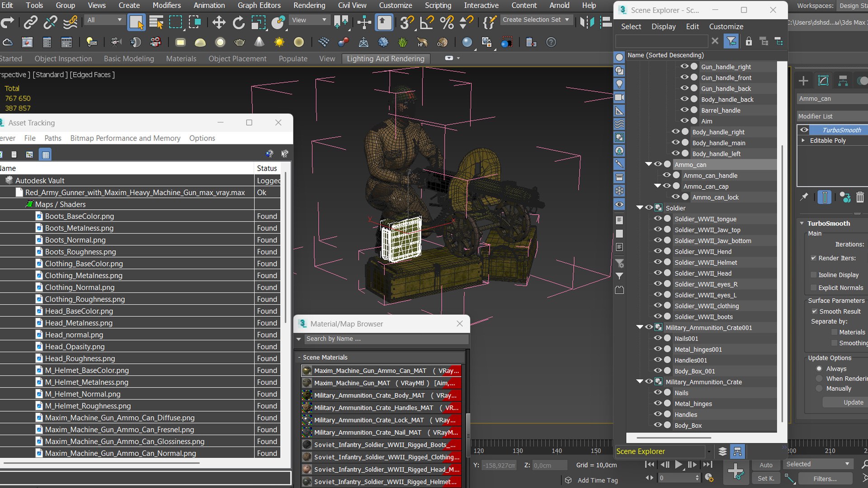Click the Link selection chain icon
This screenshot has height=488, width=868.
click(x=31, y=22)
